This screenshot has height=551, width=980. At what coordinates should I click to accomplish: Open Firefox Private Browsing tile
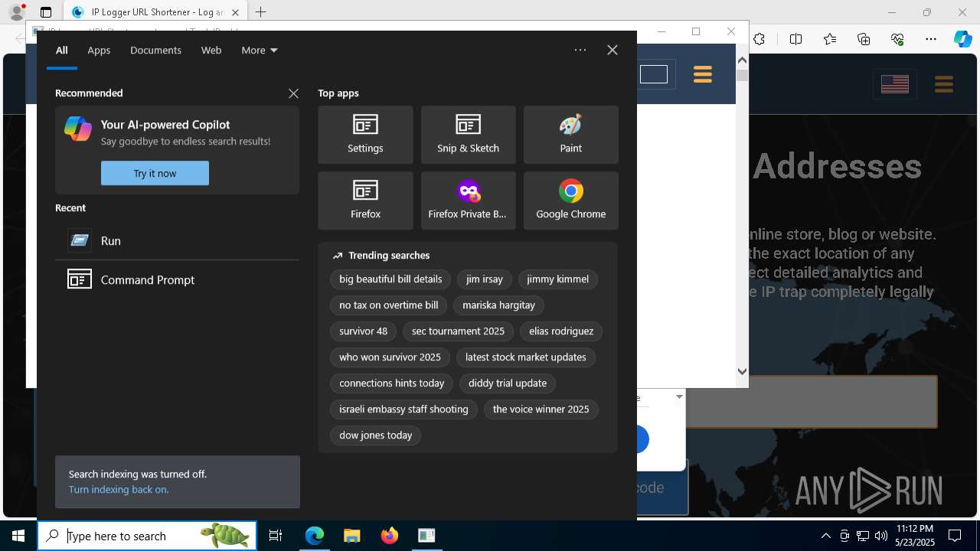[468, 201]
